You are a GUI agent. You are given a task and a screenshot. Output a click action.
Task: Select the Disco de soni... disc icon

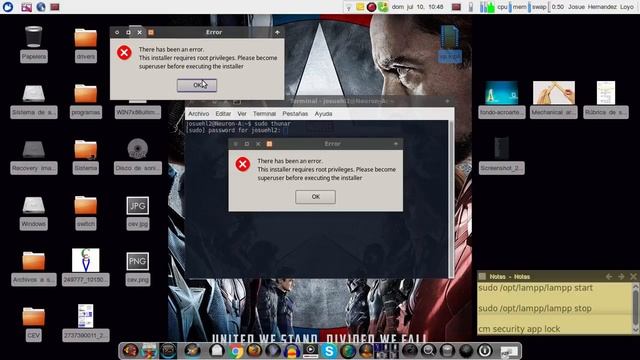click(x=138, y=149)
